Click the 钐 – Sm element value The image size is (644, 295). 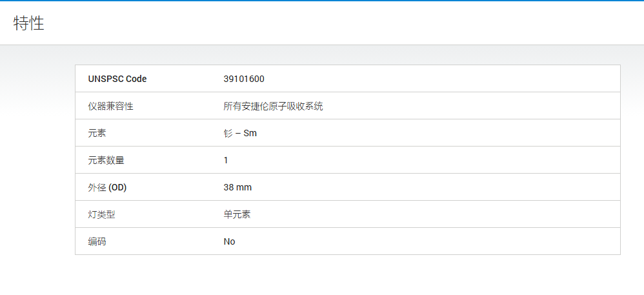[x=240, y=134]
